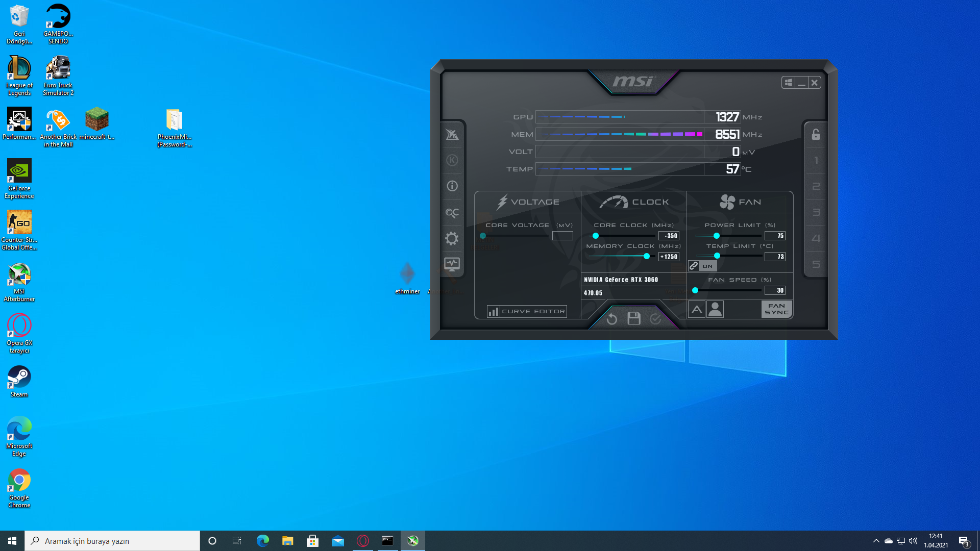Open the Curve Editor
The image size is (980, 551).
(527, 311)
